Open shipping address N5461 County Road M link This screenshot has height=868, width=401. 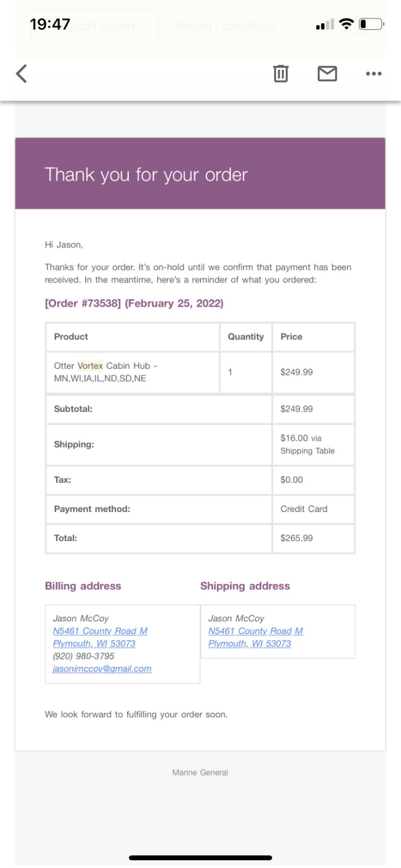[256, 631]
